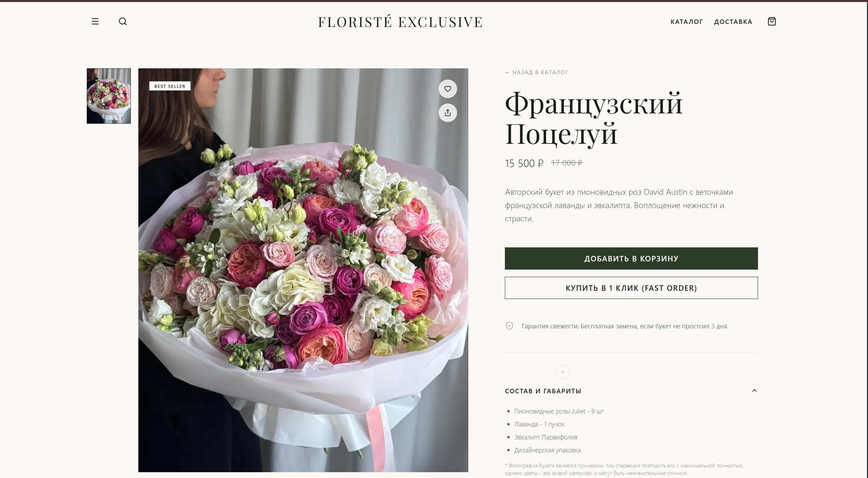Image resolution: width=868 pixels, height=478 pixels.
Task: Click the main bouquet photo
Action: [303, 270]
